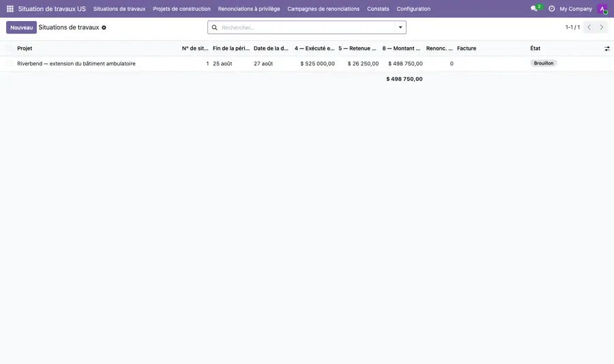Open the Projets de construction menu
Image resolution: width=614 pixels, height=364 pixels.
coord(181,9)
